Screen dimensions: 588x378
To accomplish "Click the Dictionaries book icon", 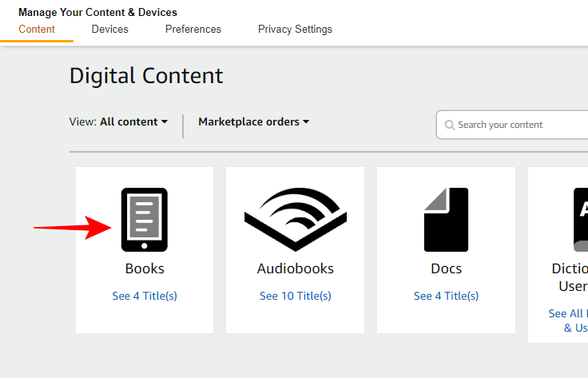I will pyautogui.click(x=581, y=220).
